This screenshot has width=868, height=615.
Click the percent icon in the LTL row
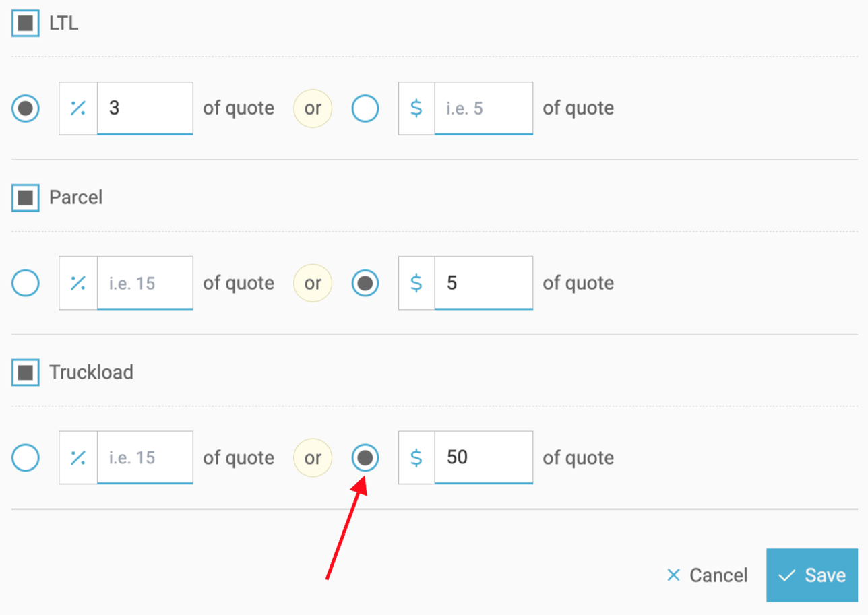(77, 108)
